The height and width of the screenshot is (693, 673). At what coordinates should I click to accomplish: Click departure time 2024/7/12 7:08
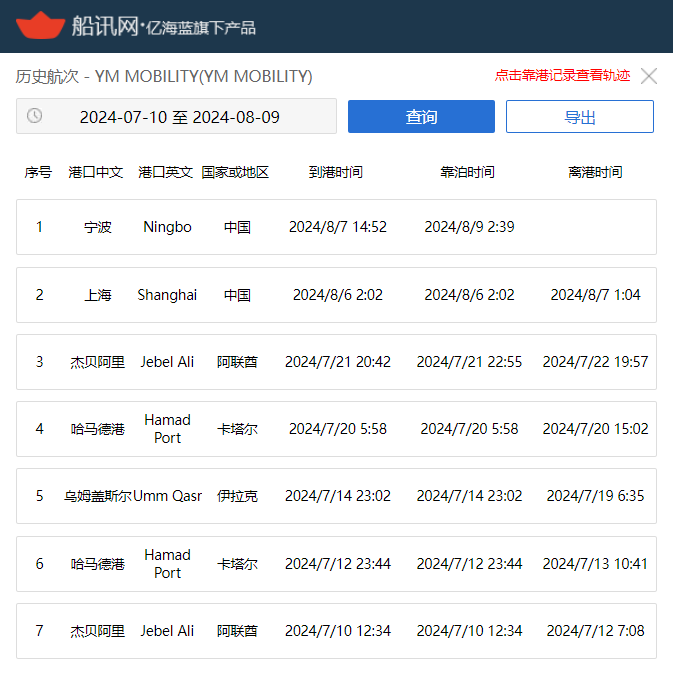[x=595, y=631]
